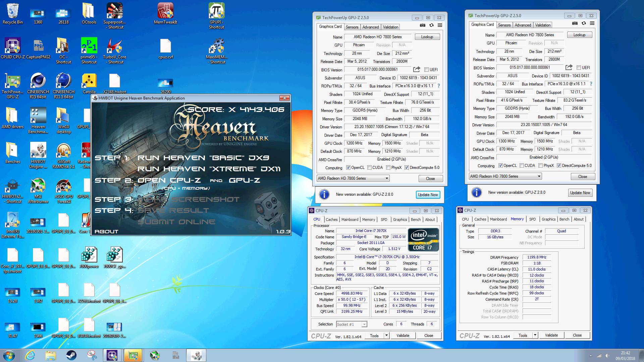Click the taskbar clock and date
Viewport: 644px width, 362px height.
(625, 356)
